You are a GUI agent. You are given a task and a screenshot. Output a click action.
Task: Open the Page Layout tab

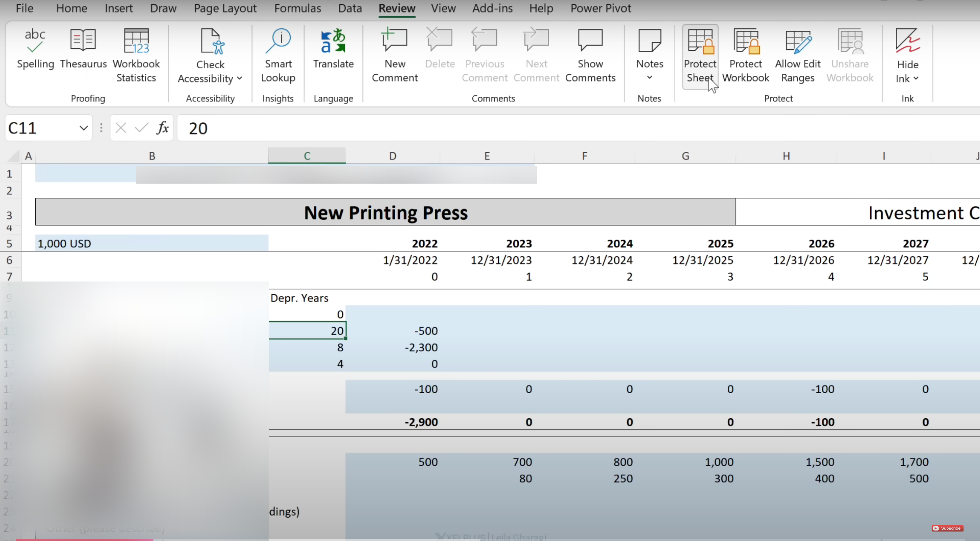click(x=225, y=8)
